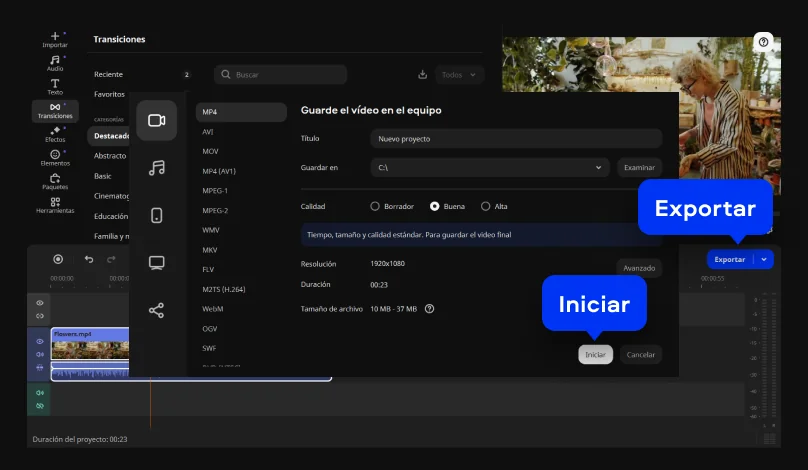Select the video export category icon
The image size is (808, 470).
pos(157,120)
